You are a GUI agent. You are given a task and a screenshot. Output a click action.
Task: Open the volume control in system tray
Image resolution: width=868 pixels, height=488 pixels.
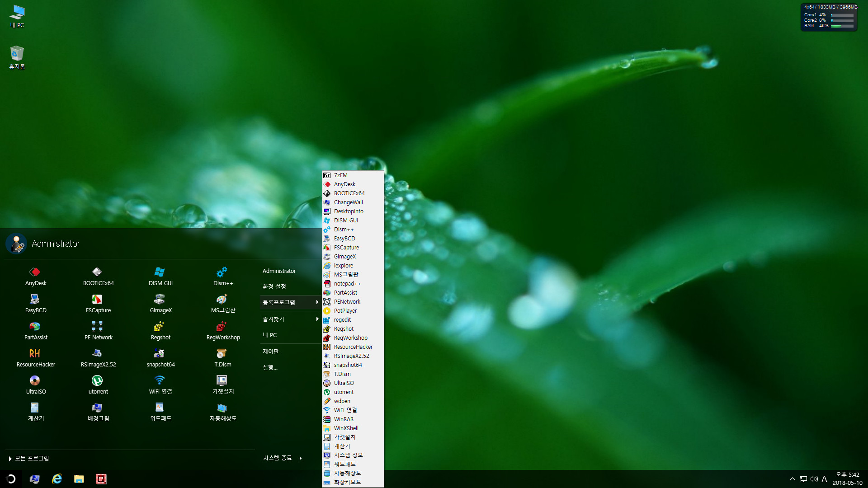click(x=814, y=479)
